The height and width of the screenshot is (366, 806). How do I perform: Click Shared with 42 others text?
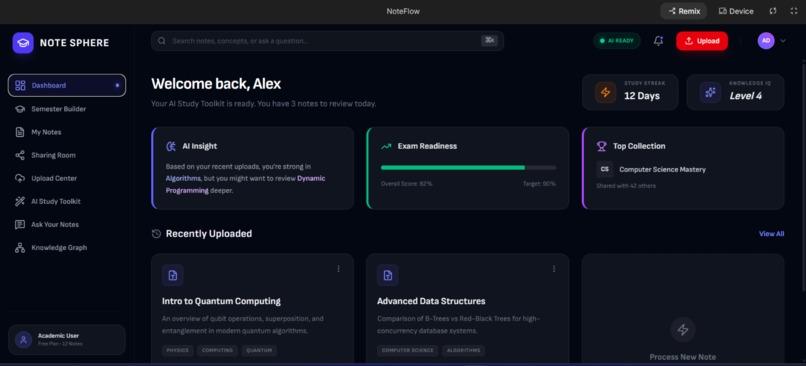[x=626, y=186]
